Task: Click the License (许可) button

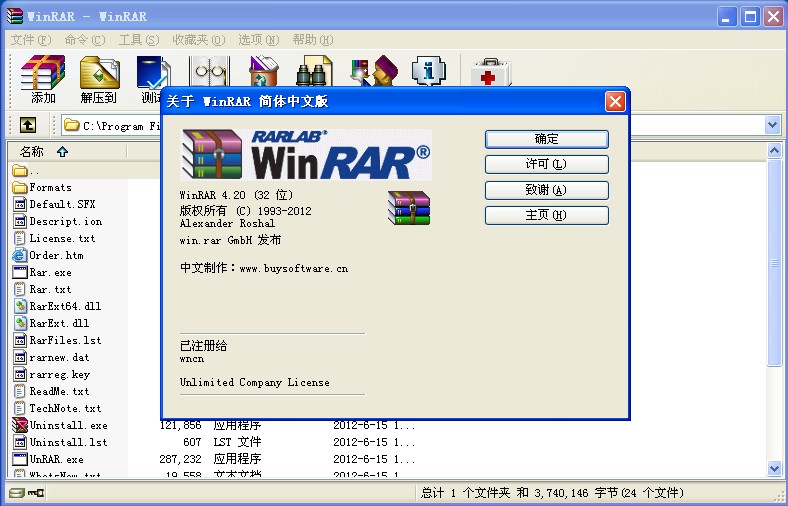Action: [x=546, y=164]
